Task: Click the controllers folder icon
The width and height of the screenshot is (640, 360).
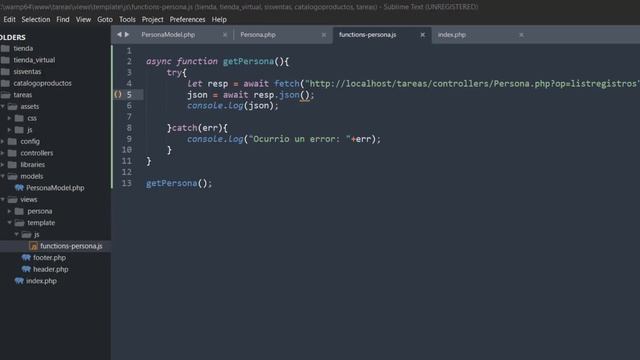Action: 13,153
